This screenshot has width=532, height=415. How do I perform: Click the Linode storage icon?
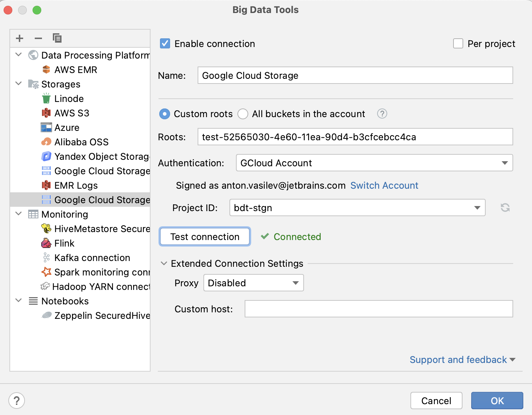(x=47, y=98)
